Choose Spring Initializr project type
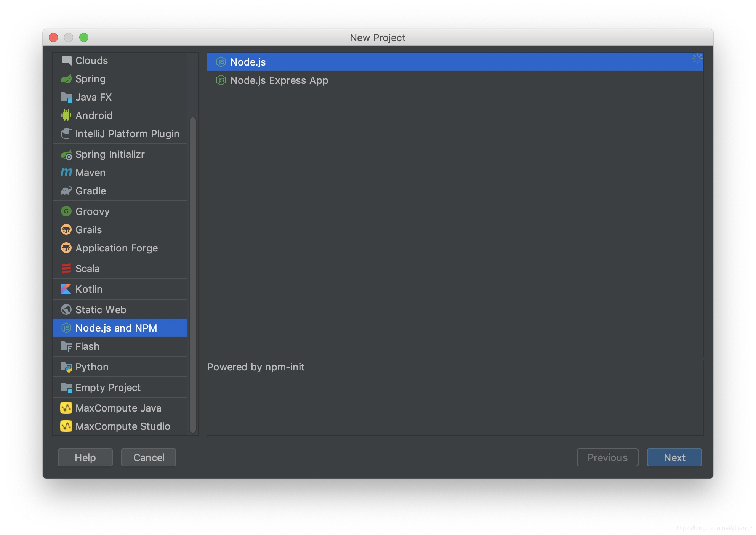The width and height of the screenshot is (756, 535). point(110,154)
